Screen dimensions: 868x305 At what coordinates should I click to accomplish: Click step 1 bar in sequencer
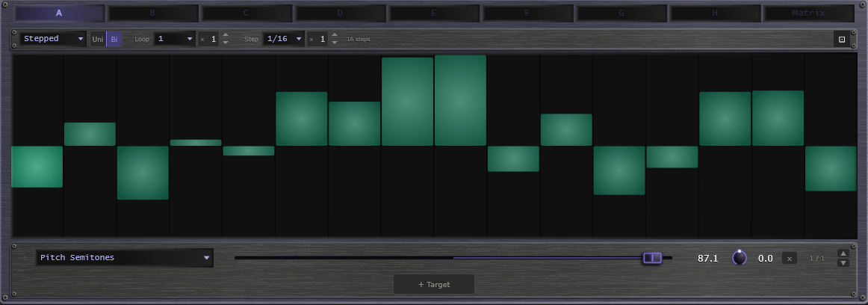pyautogui.click(x=37, y=167)
